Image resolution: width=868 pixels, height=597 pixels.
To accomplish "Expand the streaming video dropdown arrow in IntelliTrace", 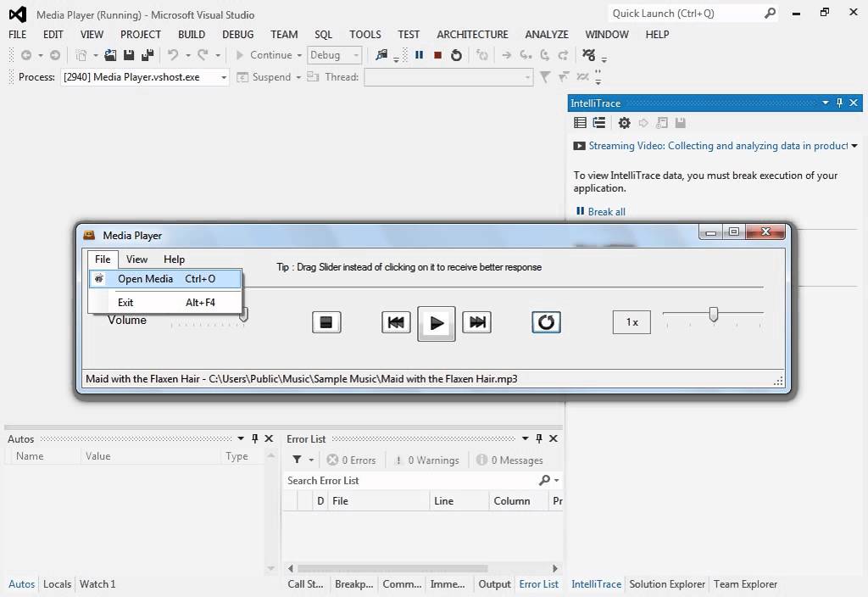I will coord(854,146).
